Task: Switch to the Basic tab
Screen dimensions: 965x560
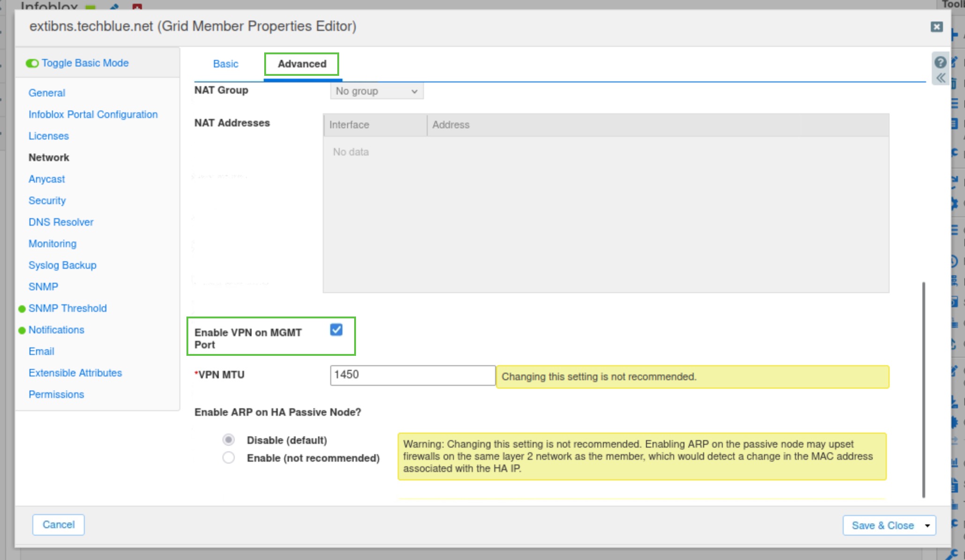Action: (225, 64)
